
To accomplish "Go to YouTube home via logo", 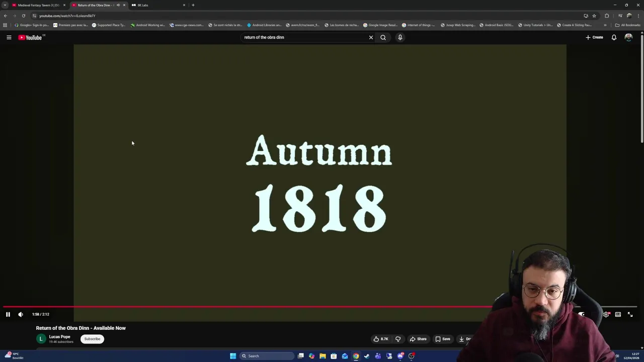I will point(30,37).
